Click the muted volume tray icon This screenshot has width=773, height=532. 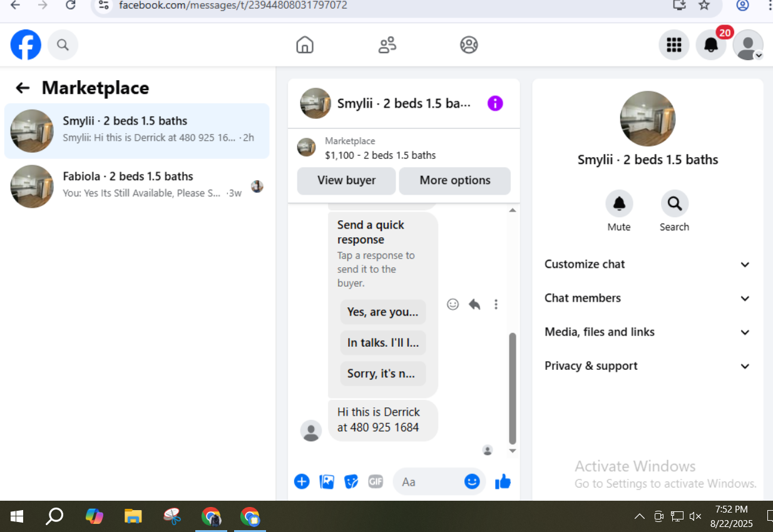click(x=695, y=516)
